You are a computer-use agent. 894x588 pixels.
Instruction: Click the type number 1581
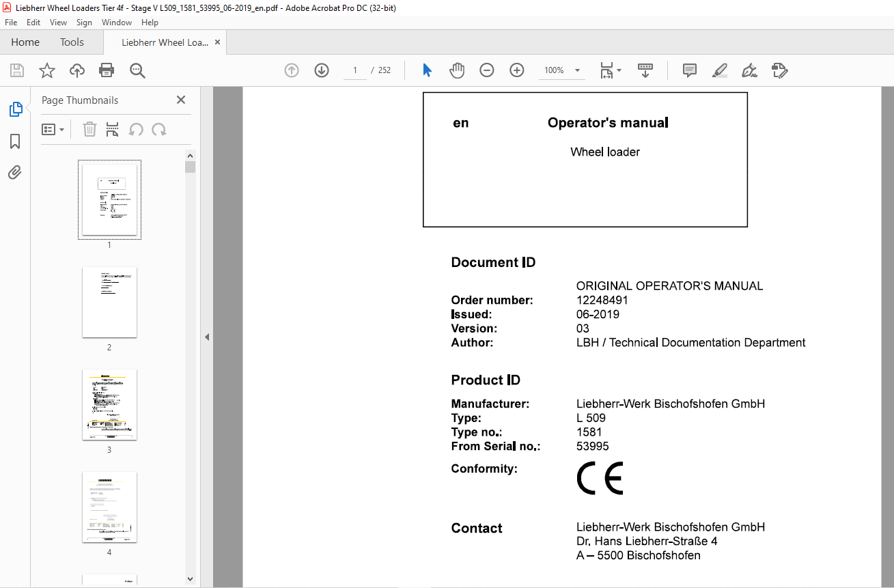589,432
